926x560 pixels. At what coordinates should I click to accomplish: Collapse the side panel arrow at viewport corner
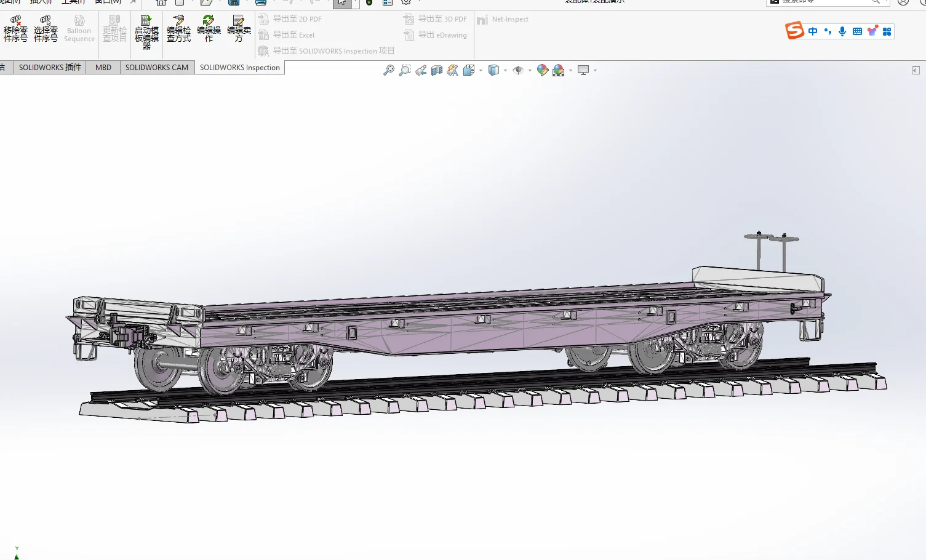pos(916,71)
